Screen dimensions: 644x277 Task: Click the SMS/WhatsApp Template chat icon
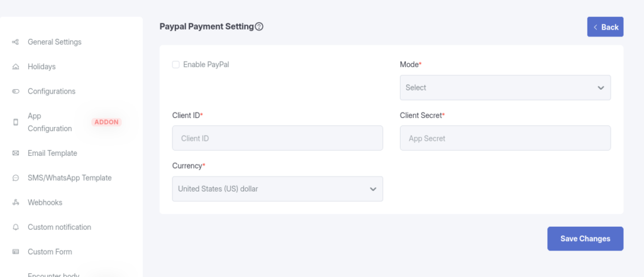pos(15,178)
